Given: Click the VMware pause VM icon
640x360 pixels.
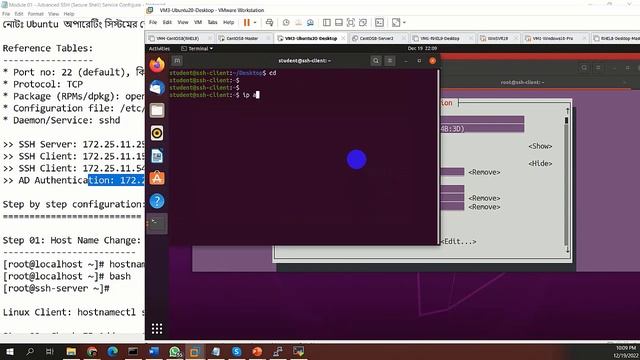Looking at the screenshot, I should (247, 22).
